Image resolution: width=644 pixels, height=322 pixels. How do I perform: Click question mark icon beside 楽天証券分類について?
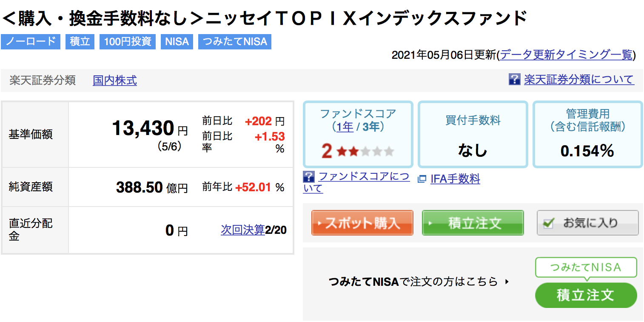514,79
